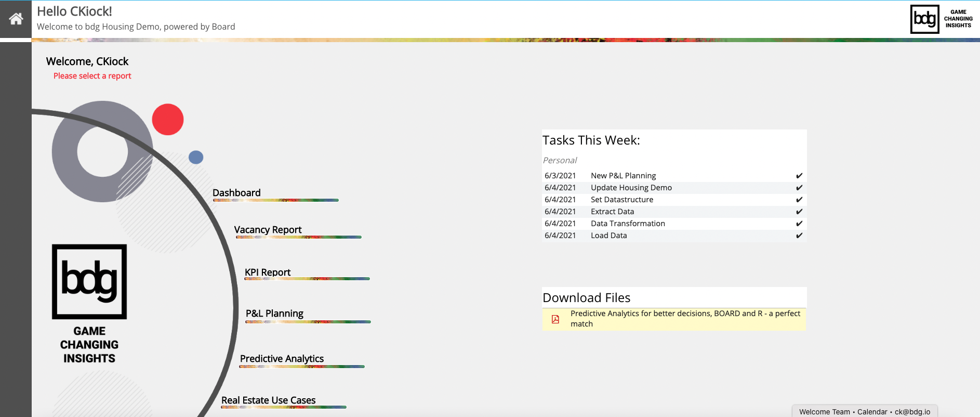
Task: Select the Extract Data task name
Action: click(613, 212)
